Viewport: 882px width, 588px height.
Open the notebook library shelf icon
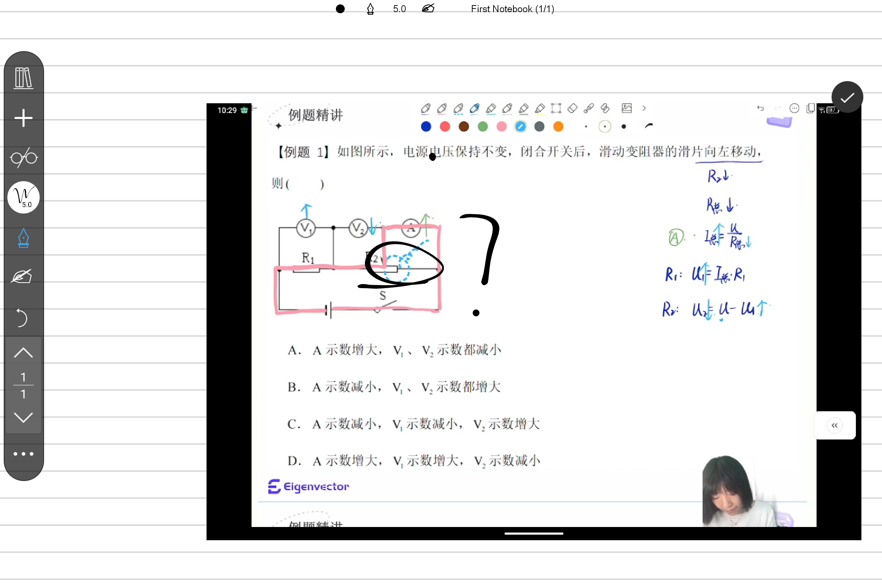23,78
